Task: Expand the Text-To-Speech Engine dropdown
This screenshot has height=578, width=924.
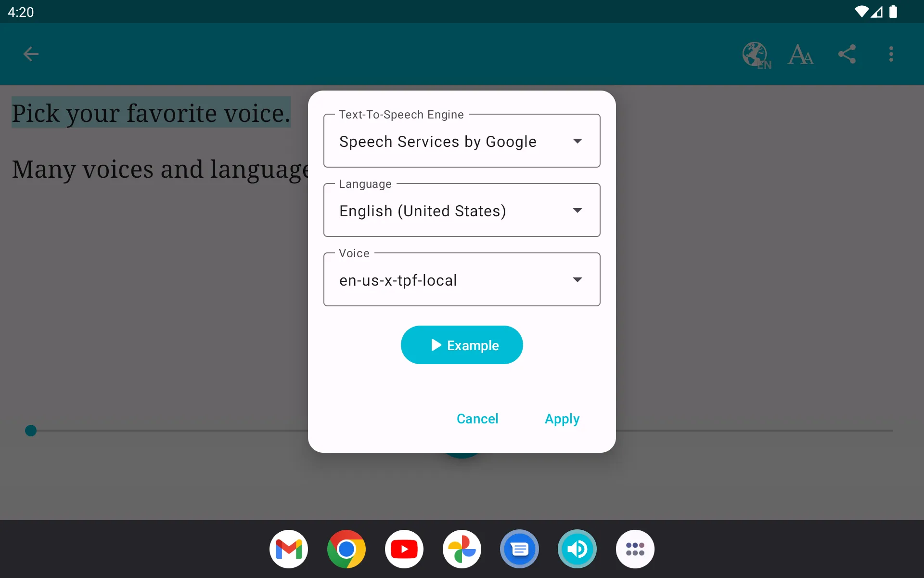Action: point(577,141)
